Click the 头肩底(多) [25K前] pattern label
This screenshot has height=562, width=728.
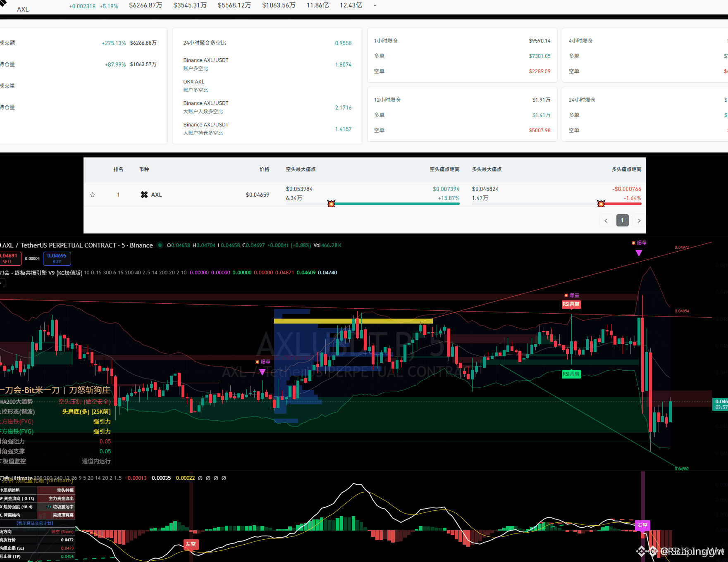pos(86,412)
